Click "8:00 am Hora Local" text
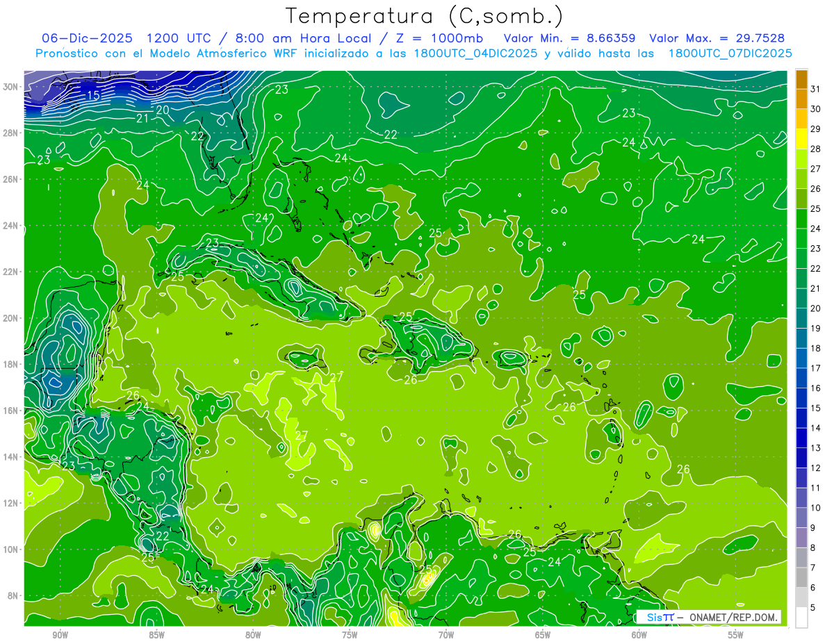This screenshot has height=644, width=834. point(303,38)
